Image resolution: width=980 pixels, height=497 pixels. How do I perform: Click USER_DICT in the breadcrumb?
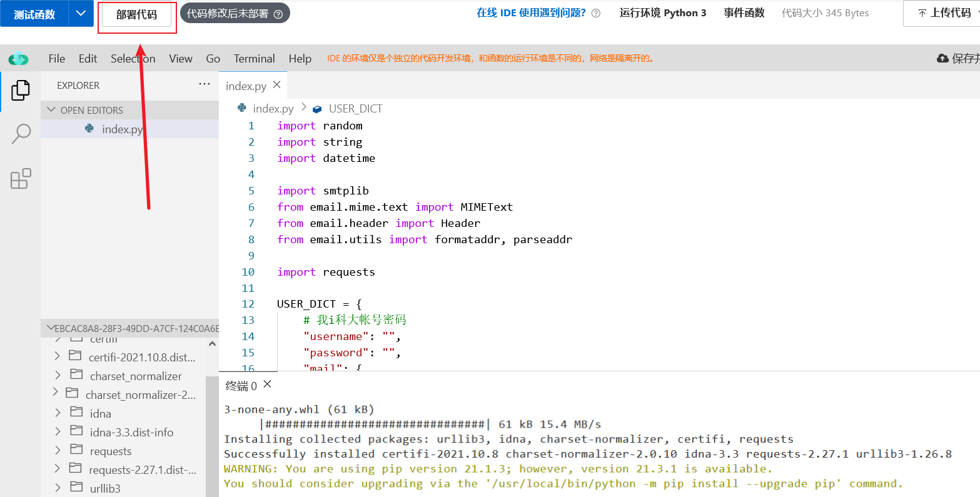tap(355, 108)
